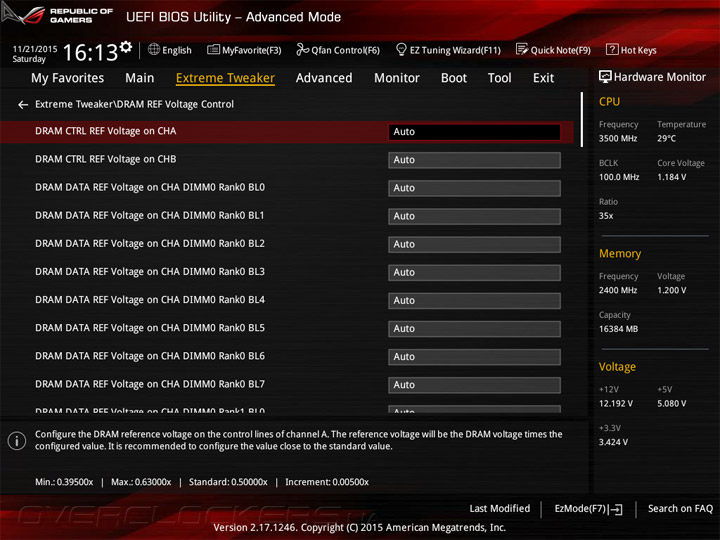The image size is (720, 540).
Task: Click Core Voltage value 1.184 V
Action: coord(671,177)
